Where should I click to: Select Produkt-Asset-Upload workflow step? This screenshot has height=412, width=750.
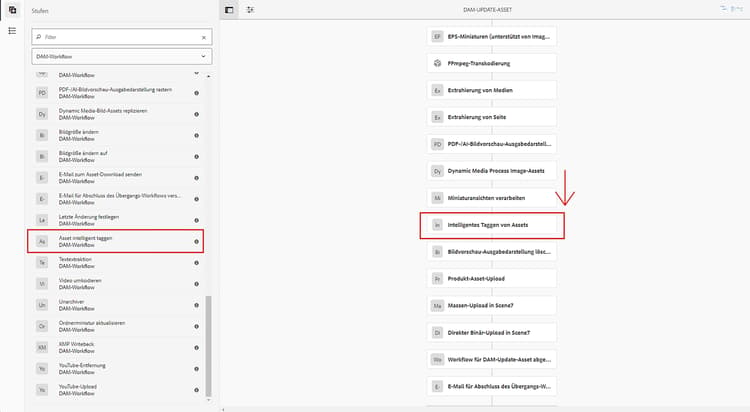click(x=492, y=278)
